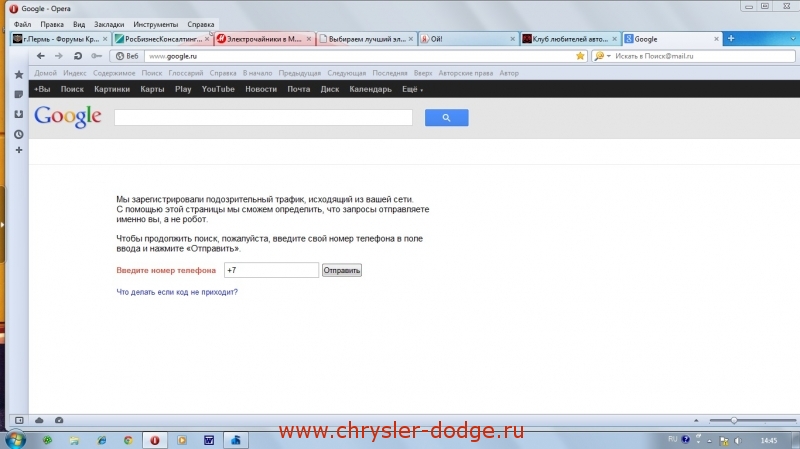800x449 pixels.
Task: Click the RU language indicator in tray
Action: (x=672, y=439)
